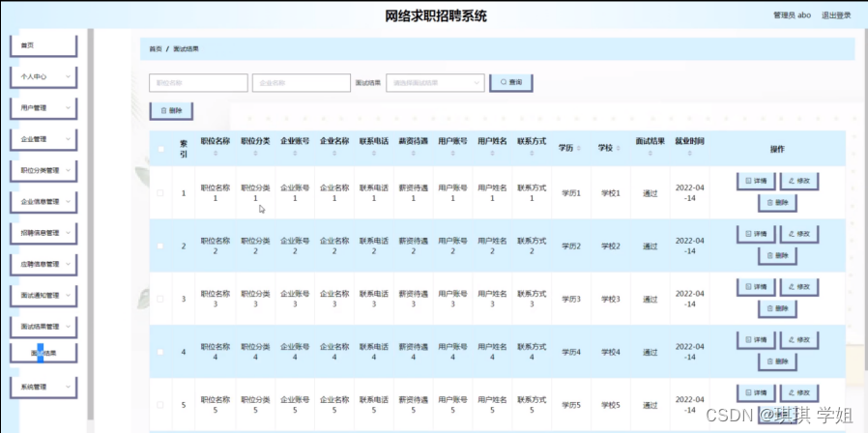Open 详情 for row 4
This screenshot has height=433, width=868.
point(756,340)
